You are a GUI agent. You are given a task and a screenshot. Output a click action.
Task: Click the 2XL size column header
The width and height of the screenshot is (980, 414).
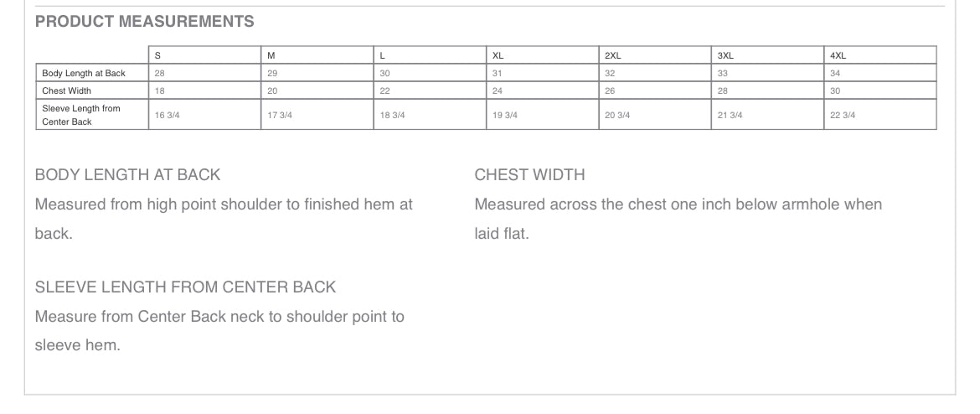click(x=613, y=55)
